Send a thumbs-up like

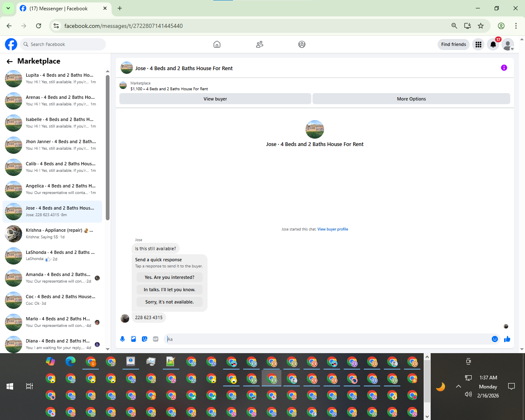coord(507,339)
